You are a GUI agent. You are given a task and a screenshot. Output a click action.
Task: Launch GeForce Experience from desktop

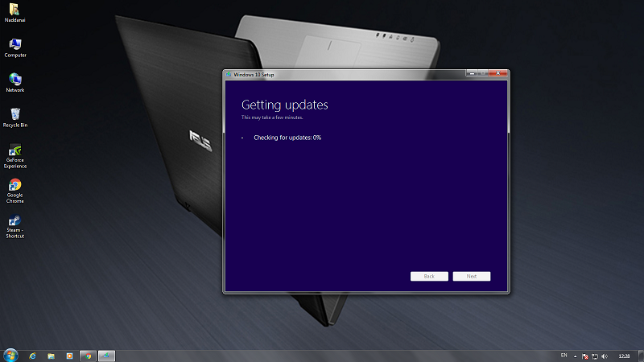(x=15, y=156)
